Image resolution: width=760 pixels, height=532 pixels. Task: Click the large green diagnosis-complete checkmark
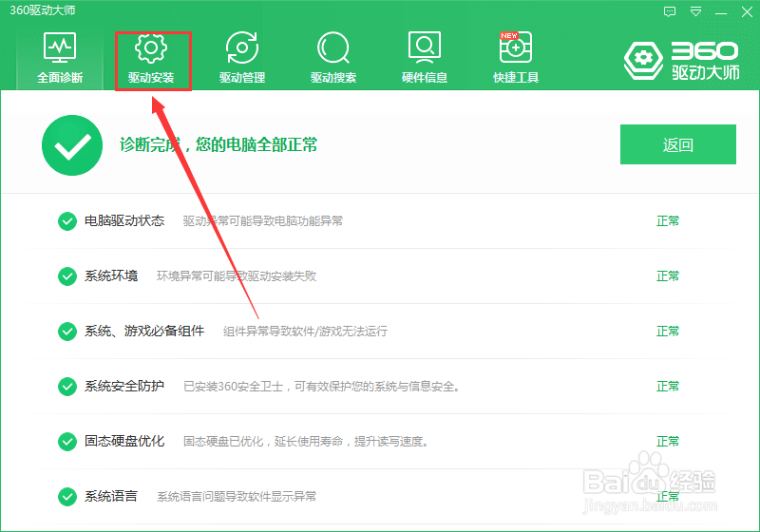(72, 145)
